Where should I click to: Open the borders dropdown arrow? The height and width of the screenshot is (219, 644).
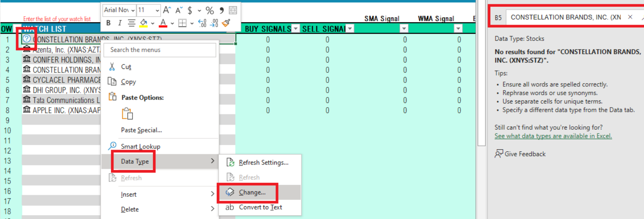[192, 23]
